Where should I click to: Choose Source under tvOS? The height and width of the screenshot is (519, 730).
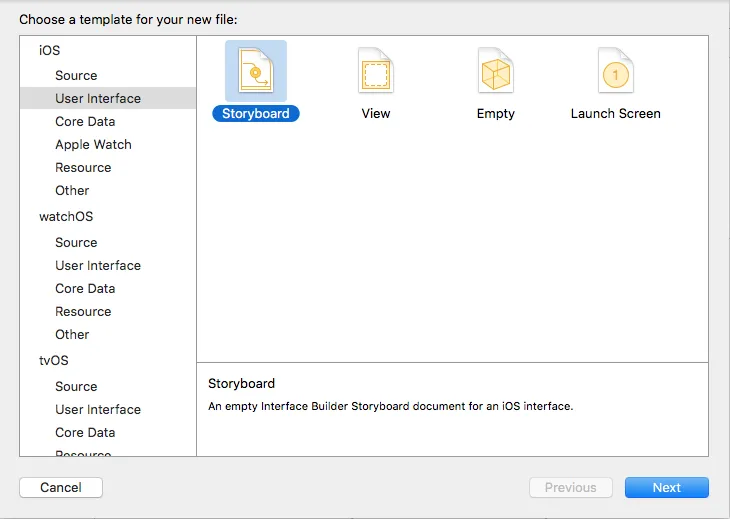pyautogui.click(x=76, y=386)
